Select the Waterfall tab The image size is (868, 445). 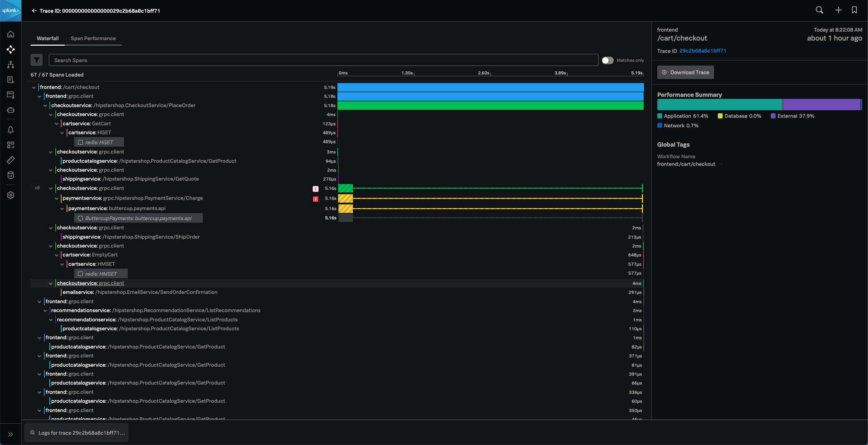coord(47,38)
